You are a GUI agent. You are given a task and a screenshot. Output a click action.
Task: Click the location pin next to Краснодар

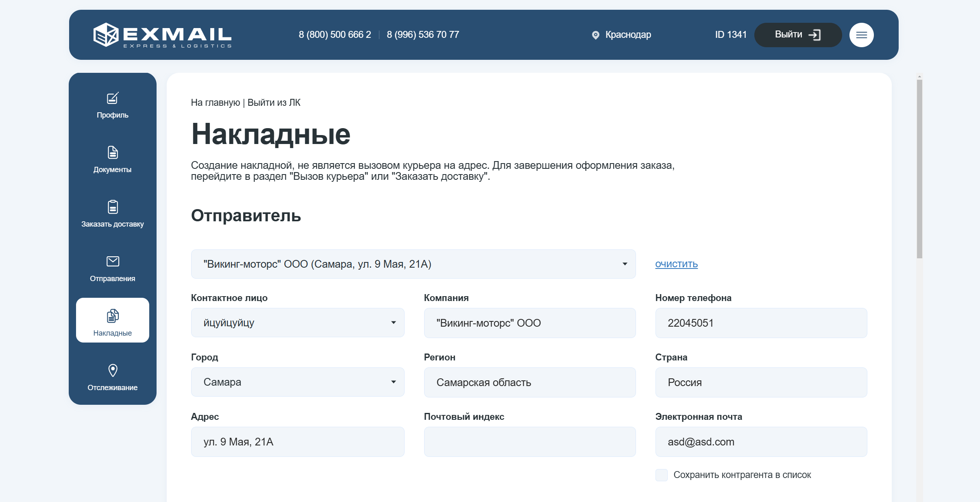coord(595,35)
